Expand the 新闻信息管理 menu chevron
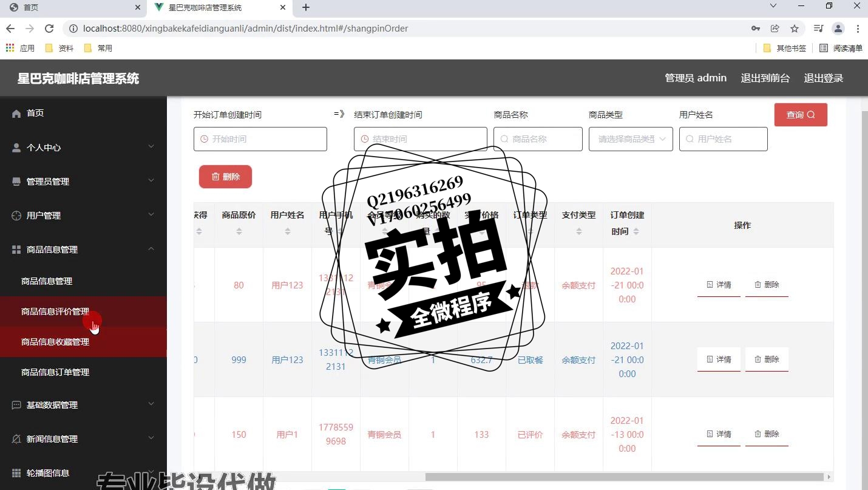 point(151,438)
